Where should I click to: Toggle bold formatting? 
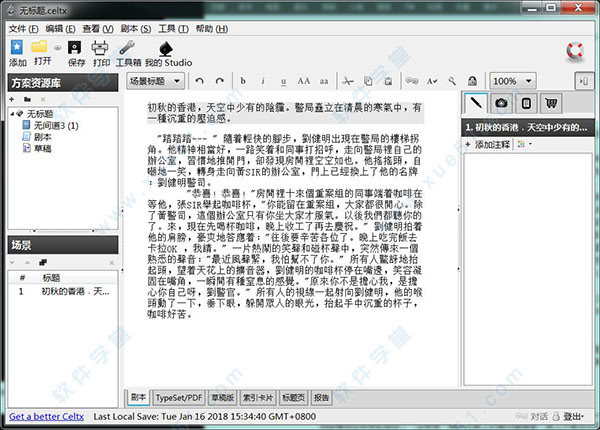pyautogui.click(x=241, y=80)
